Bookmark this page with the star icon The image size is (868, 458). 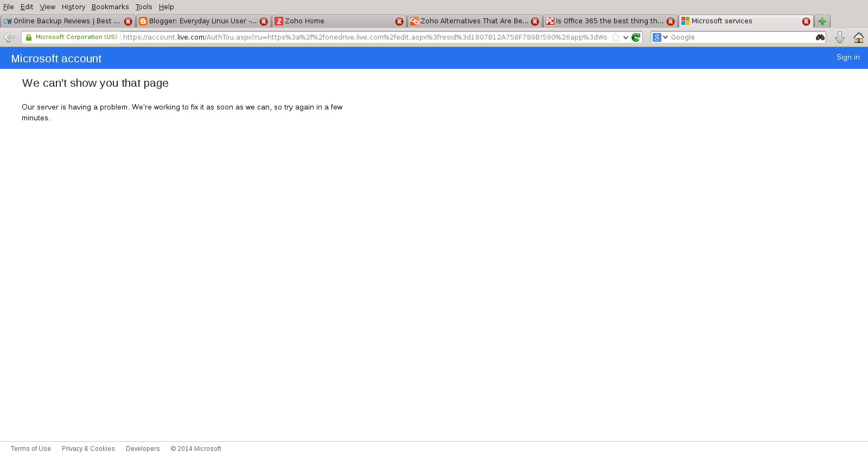click(x=616, y=37)
